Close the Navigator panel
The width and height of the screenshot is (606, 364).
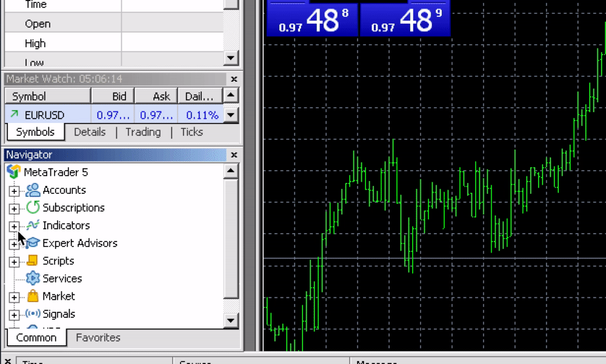tap(234, 155)
